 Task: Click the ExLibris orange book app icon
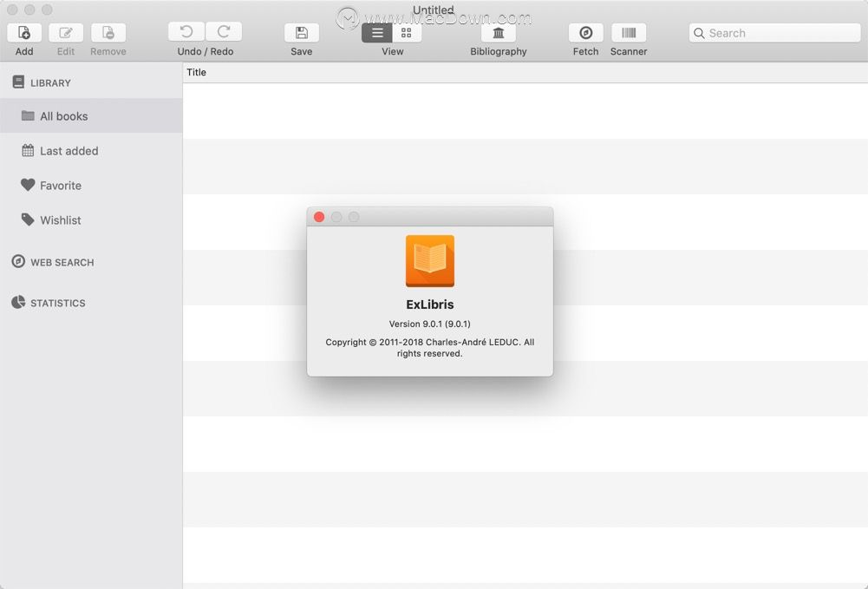click(x=430, y=261)
